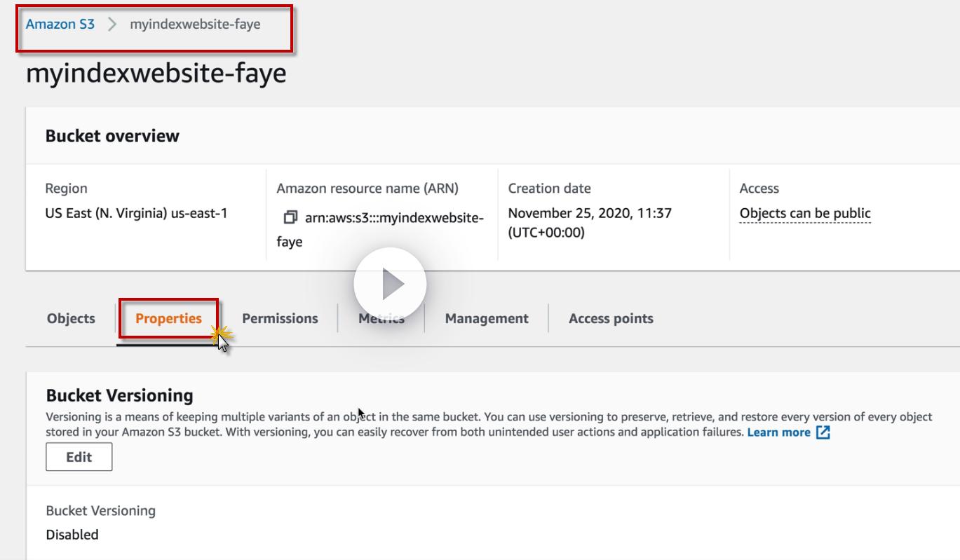This screenshot has width=960, height=560.
Task: Select the ARN text arn:aws:s3:::myindexwebsite-faye
Action: (x=380, y=230)
